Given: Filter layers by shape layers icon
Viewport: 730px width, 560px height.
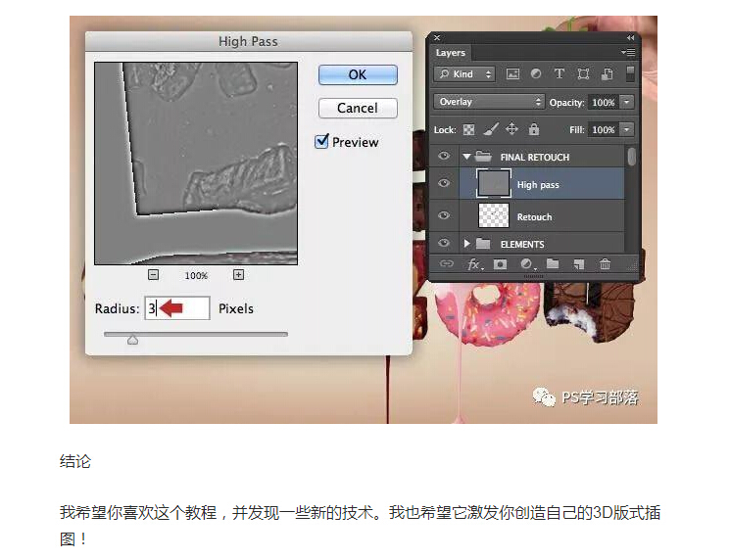Looking at the screenshot, I should (x=583, y=74).
